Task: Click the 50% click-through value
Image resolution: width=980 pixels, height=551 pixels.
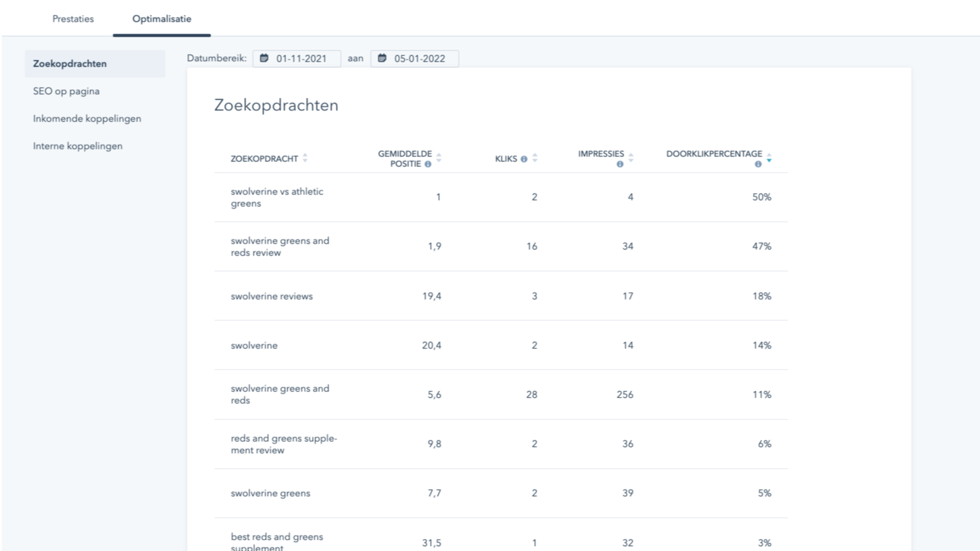Action: tap(762, 197)
